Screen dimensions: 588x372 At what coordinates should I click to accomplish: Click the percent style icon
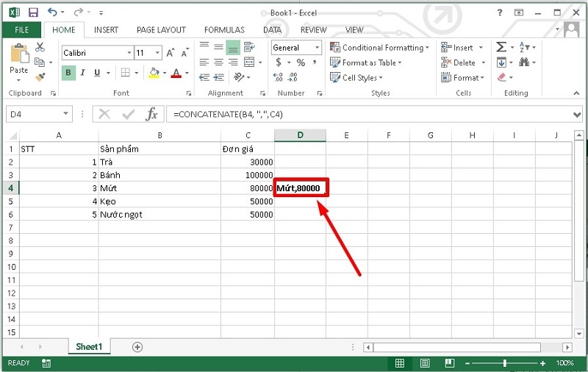[x=301, y=63]
